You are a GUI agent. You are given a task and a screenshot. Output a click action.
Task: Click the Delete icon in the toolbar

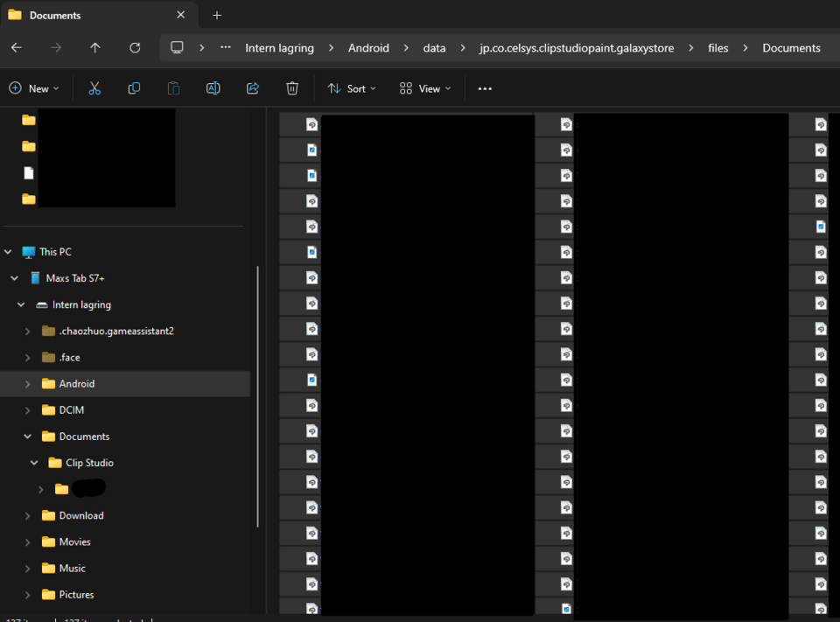tap(291, 87)
